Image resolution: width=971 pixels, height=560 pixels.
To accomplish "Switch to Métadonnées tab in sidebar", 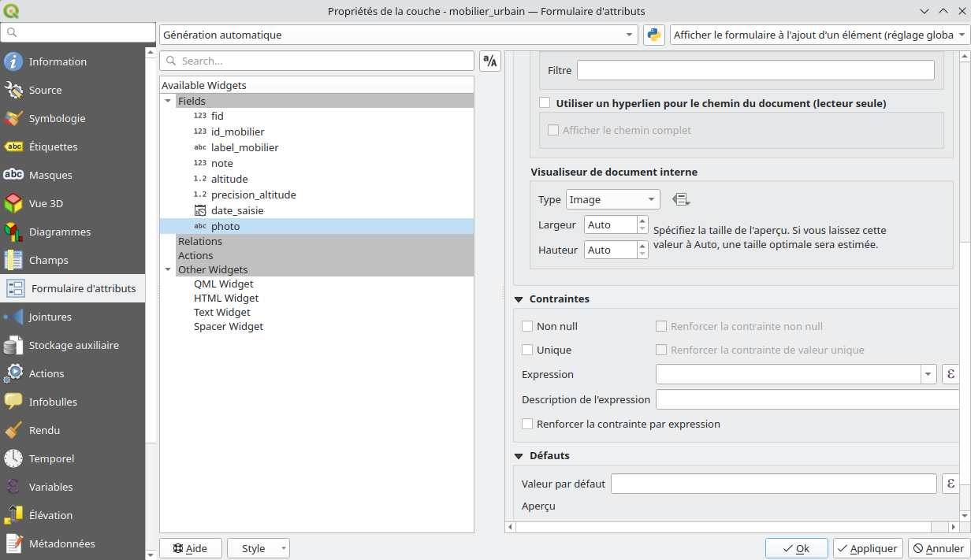I will pos(61,543).
